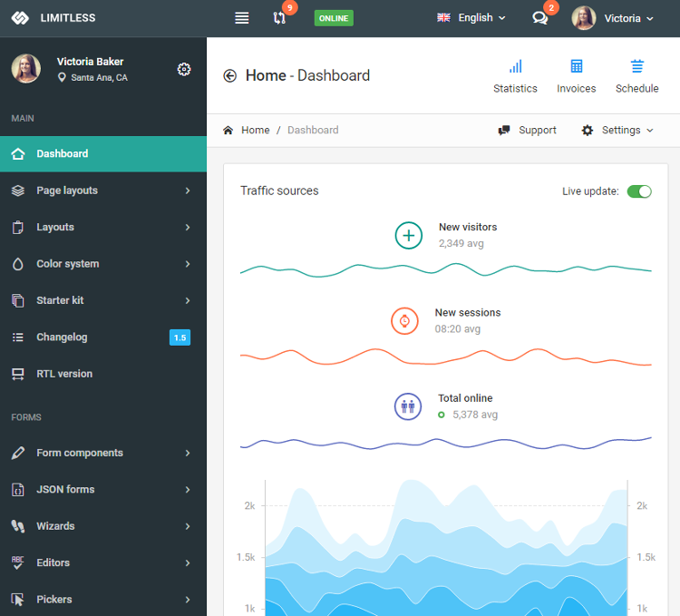
Task: Click the JSON forms file icon
Action: (x=18, y=489)
